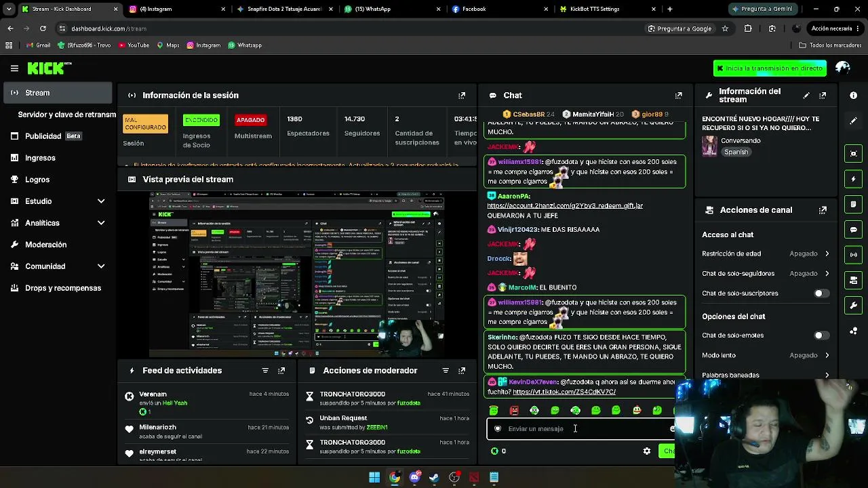This screenshot has width=868, height=488.
Task: Click the pencil icon in the right sidebar
Action: coord(853,121)
